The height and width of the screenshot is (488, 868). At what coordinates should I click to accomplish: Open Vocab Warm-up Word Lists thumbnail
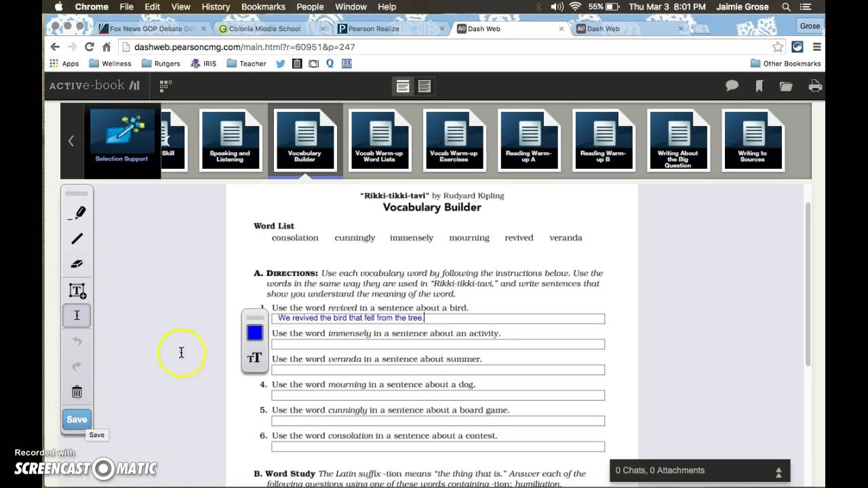point(379,140)
